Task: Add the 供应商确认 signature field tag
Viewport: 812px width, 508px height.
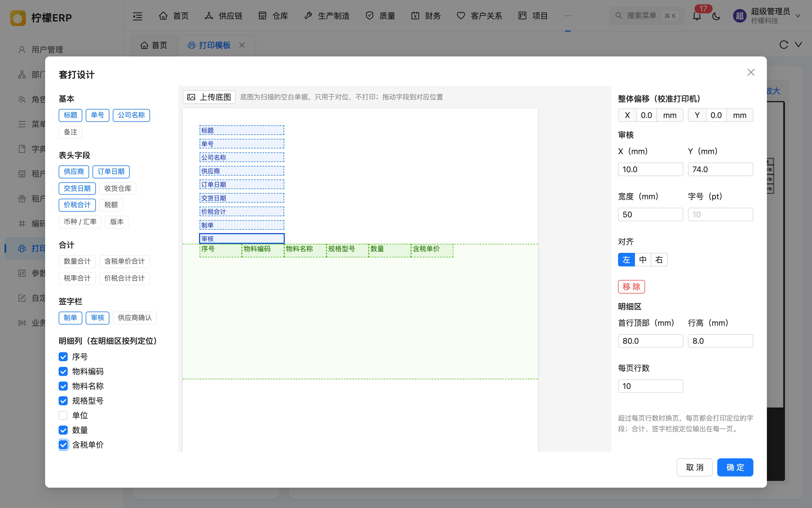Action: click(x=134, y=318)
